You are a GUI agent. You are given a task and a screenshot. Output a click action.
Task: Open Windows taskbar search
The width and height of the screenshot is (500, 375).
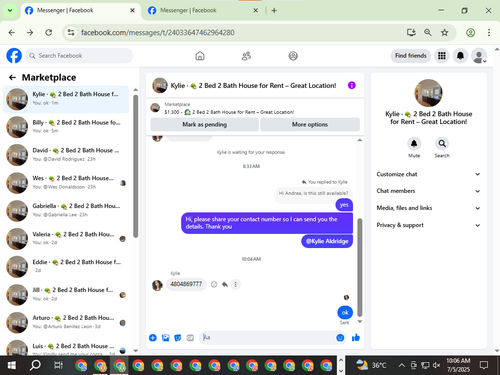[35, 366]
